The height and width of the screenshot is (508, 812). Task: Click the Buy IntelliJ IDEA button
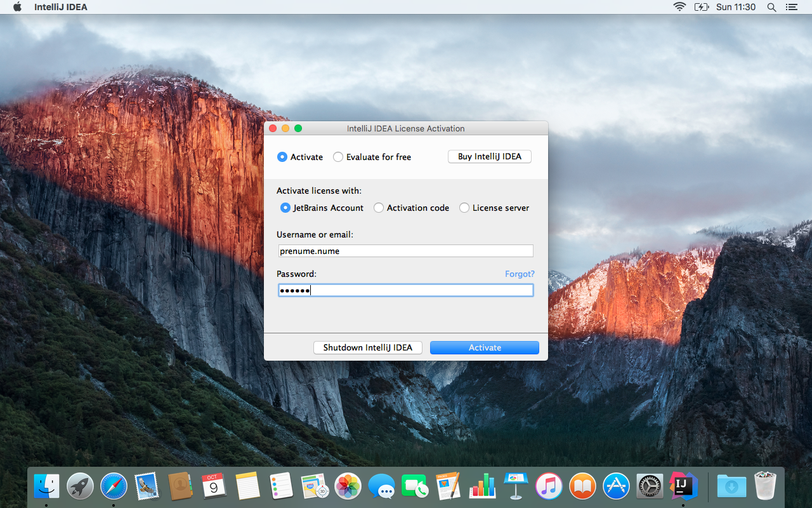click(489, 156)
